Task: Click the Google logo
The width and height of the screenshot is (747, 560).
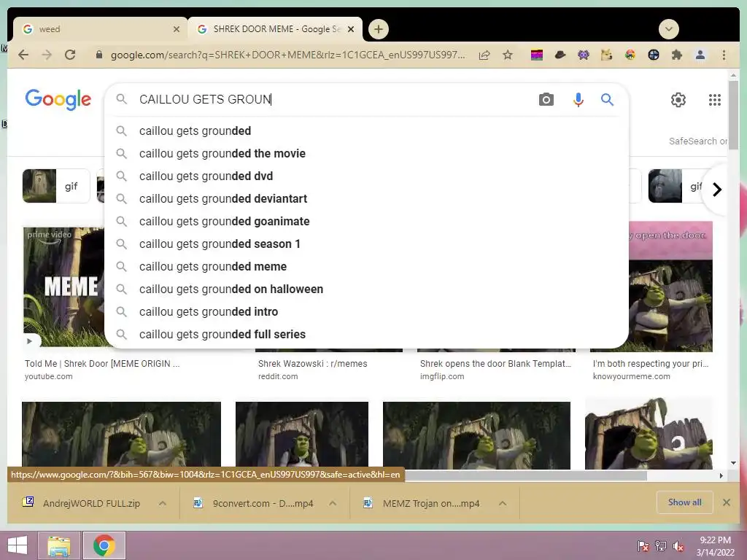Action: point(58,99)
